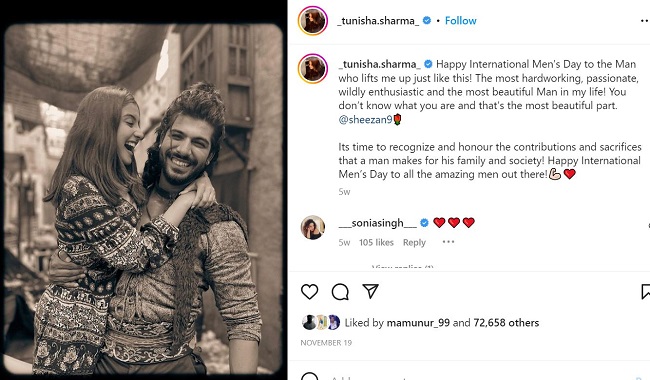Like the post with heart icon

tap(309, 292)
